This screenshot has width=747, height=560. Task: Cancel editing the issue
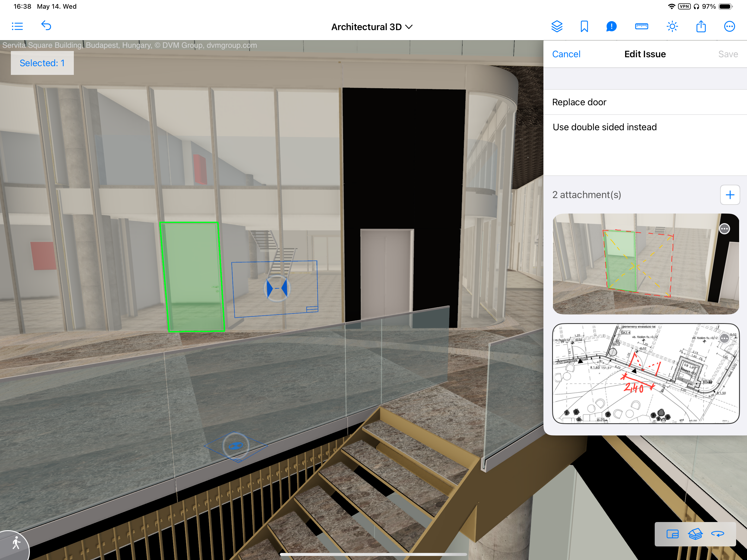pos(566,54)
